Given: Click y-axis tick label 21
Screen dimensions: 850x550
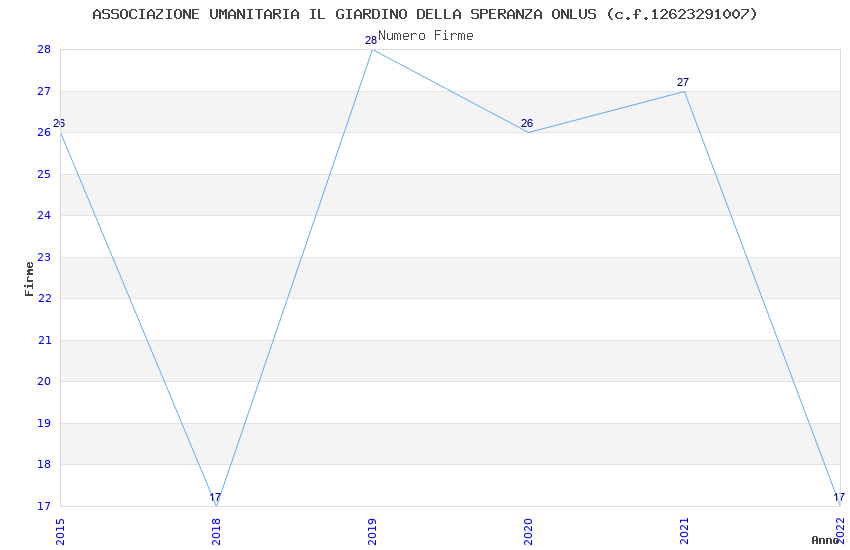Looking at the screenshot, I should (44, 340).
